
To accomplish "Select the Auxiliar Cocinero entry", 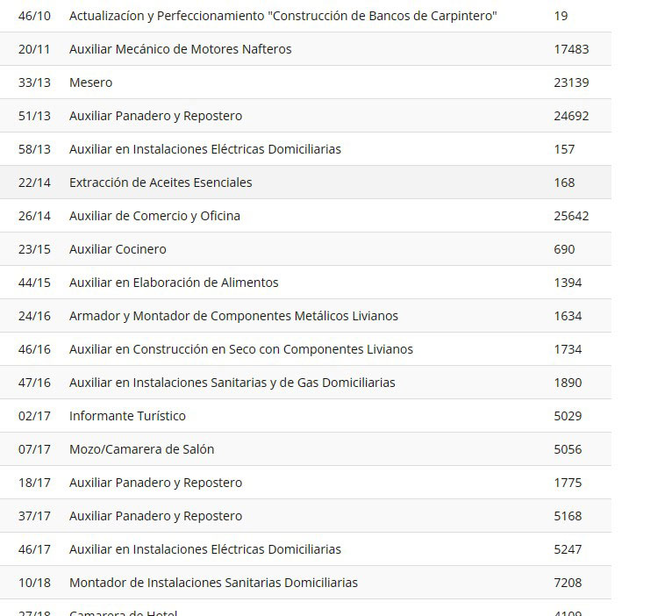I will [x=118, y=249].
